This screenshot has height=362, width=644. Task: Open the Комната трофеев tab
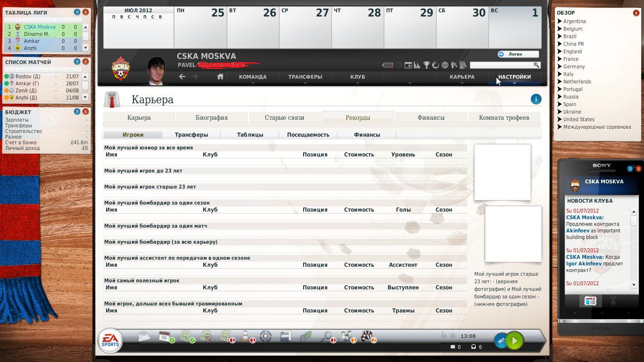point(504,118)
